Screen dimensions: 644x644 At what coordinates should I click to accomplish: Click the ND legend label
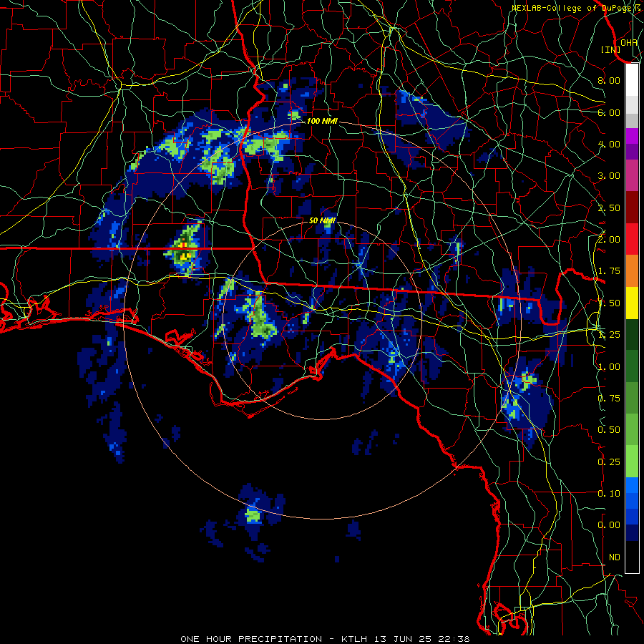click(615, 557)
